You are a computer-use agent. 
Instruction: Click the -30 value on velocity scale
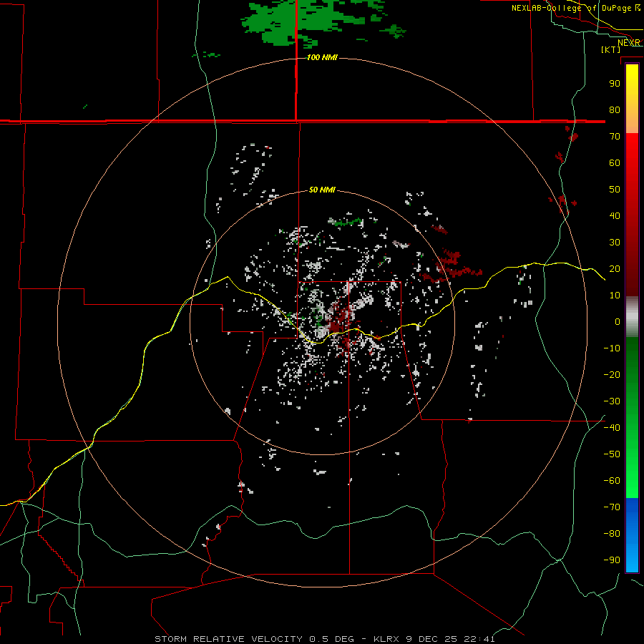coord(612,401)
